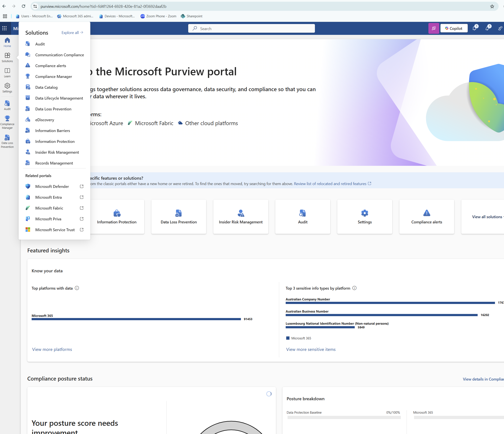Open the Sharepoint bookmark
The image size is (504, 434).
[x=192, y=16]
